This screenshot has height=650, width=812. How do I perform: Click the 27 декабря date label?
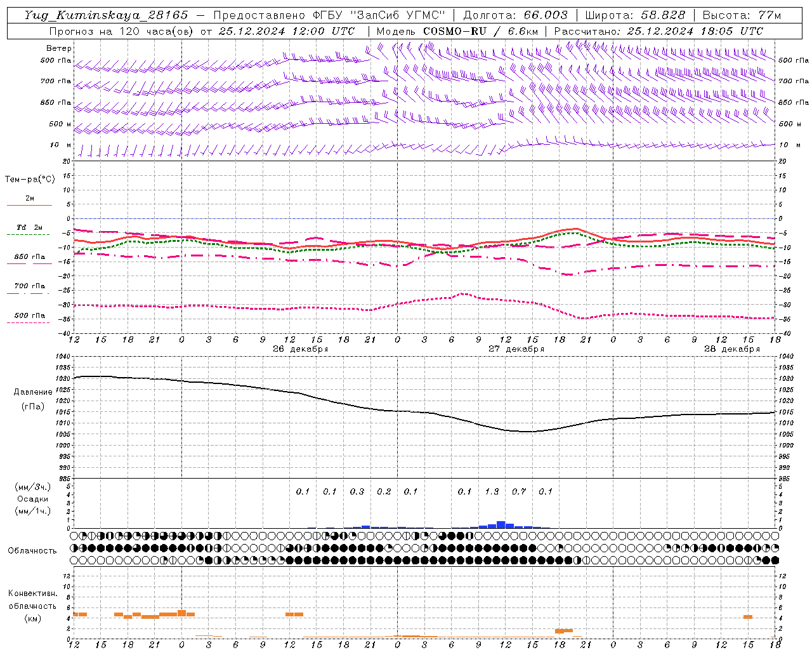[516, 349]
